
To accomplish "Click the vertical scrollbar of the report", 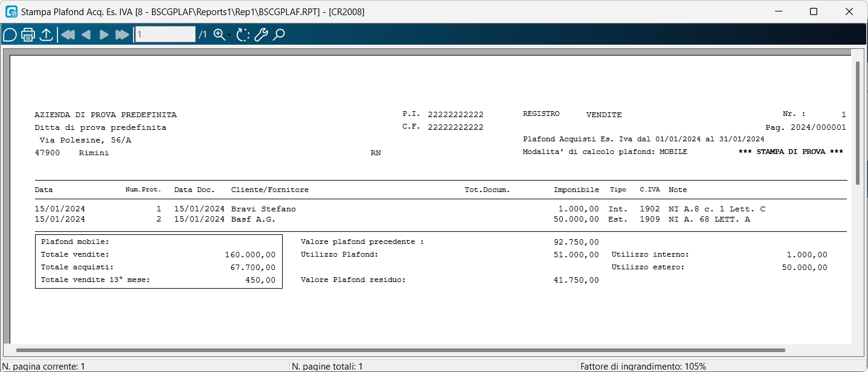I will (x=857, y=123).
